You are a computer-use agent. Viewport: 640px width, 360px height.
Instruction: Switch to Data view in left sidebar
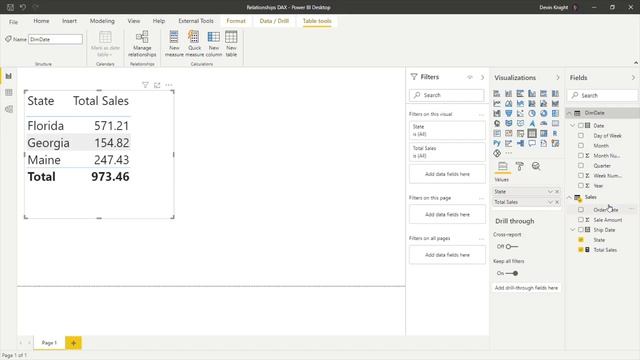(9, 93)
